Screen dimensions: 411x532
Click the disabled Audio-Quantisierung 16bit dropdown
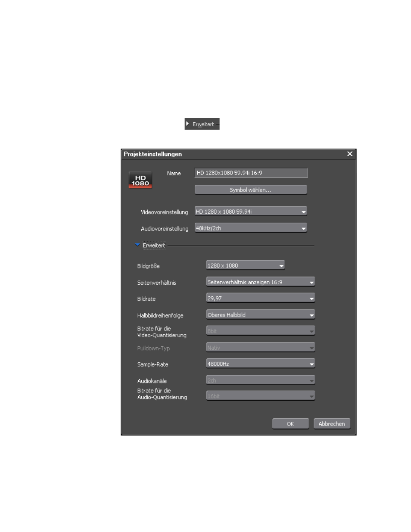click(x=261, y=396)
